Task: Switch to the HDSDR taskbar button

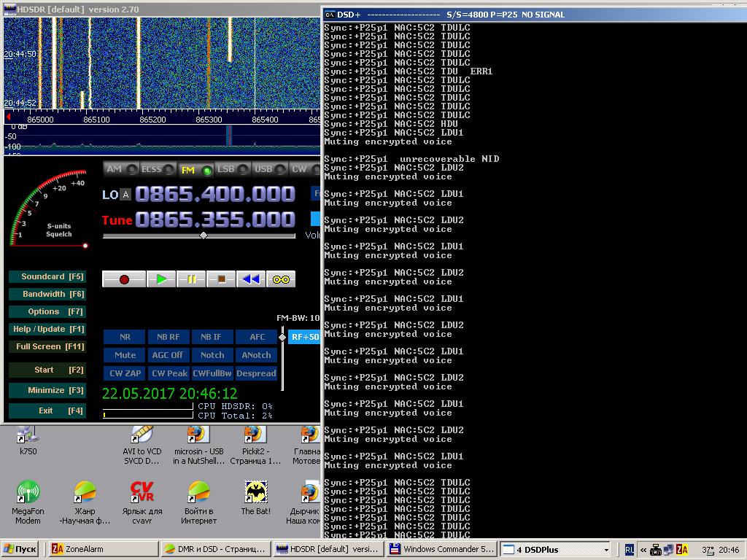Action: click(x=328, y=550)
